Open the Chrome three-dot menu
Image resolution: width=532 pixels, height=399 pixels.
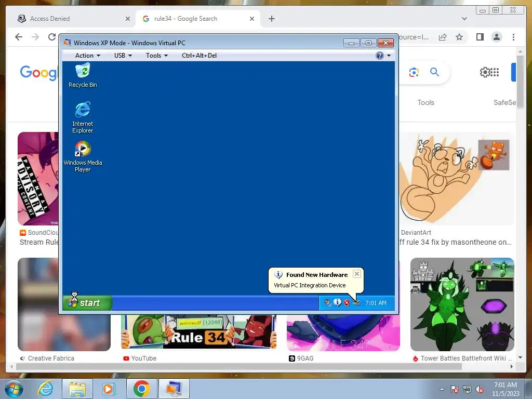pyautogui.click(x=513, y=37)
